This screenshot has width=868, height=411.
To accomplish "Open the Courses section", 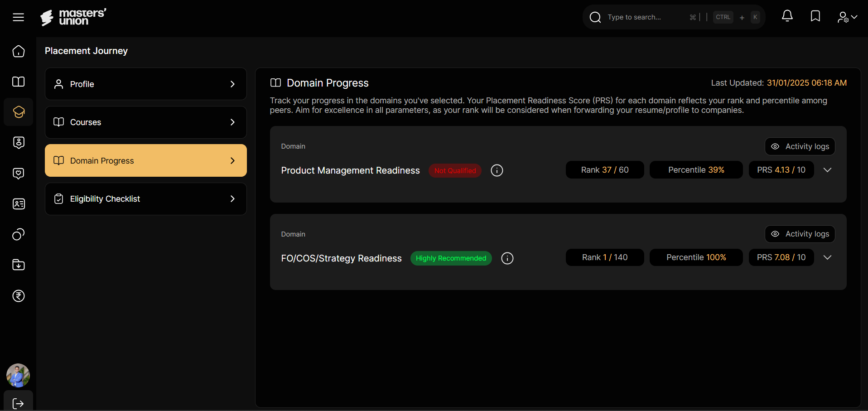I will point(145,122).
